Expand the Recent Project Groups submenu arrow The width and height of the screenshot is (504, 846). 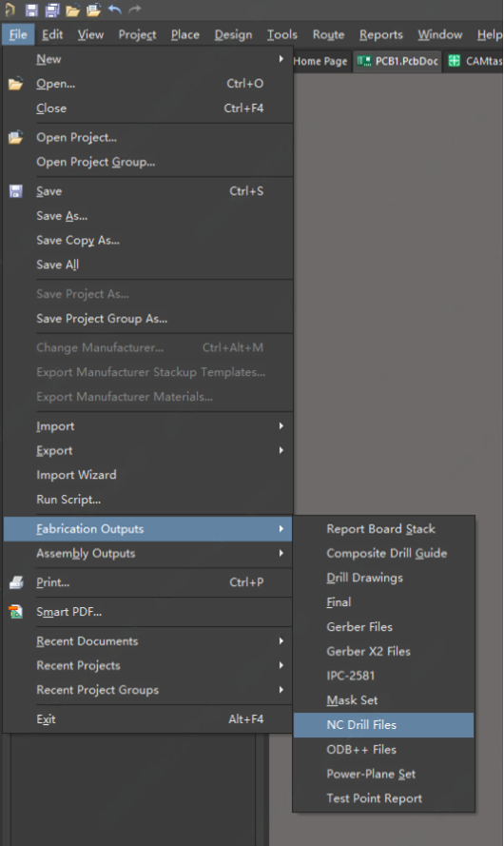click(281, 690)
